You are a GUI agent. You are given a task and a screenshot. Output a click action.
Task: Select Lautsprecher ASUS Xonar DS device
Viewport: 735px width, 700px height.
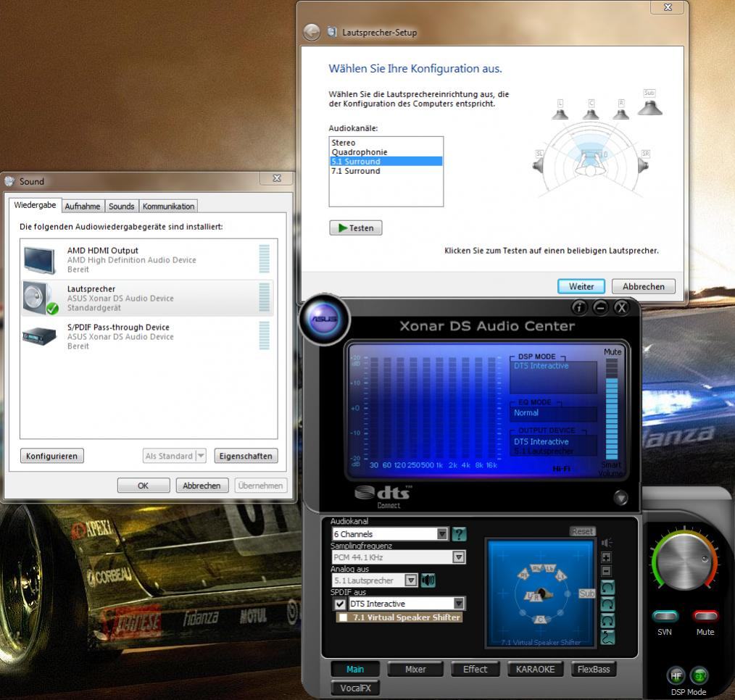[x=146, y=298]
